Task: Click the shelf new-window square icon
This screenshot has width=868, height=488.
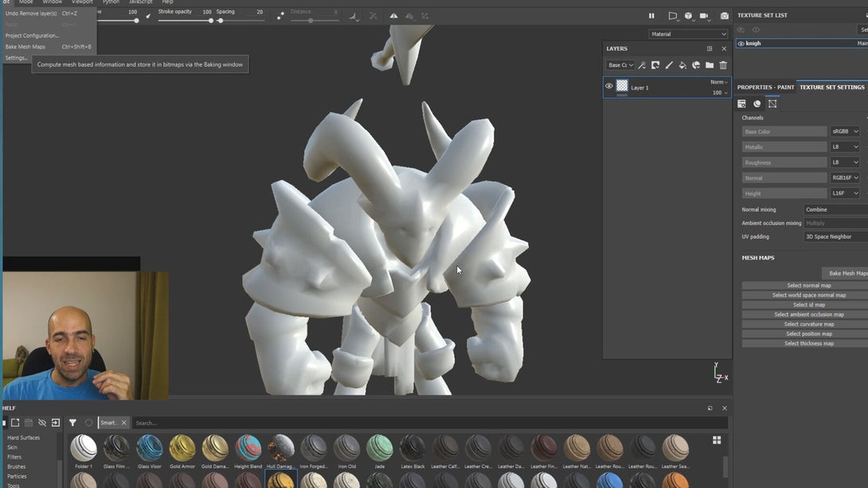Action: (15, 423)
